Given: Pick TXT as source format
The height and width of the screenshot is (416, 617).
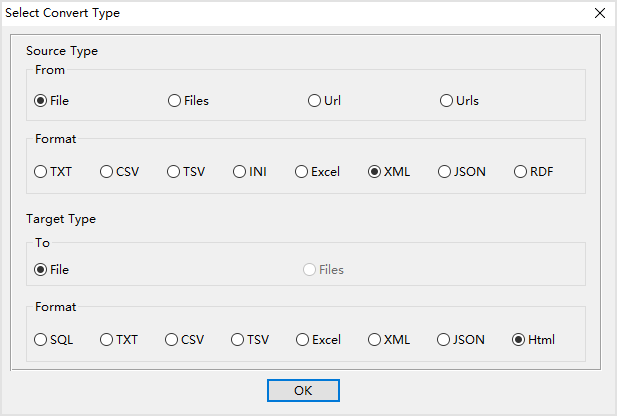Looking at the screenshot, I should pyautogui.click(x=53, y=172).
